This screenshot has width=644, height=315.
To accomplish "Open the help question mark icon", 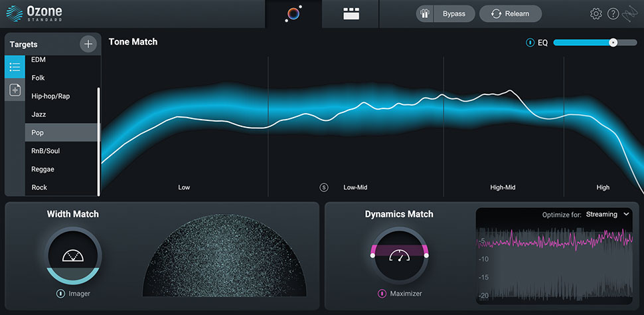I will click(x=613, y=14).
